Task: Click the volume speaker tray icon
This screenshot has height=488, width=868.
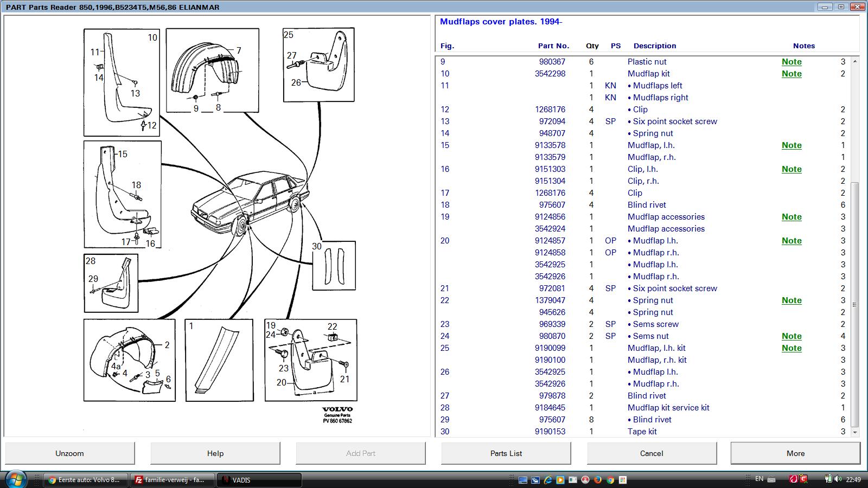Action: [837, 479]
